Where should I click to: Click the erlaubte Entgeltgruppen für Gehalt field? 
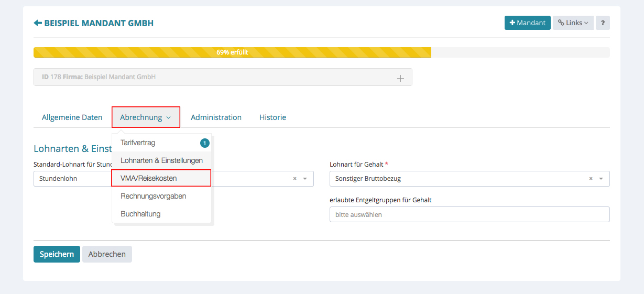tap(469, 214)
